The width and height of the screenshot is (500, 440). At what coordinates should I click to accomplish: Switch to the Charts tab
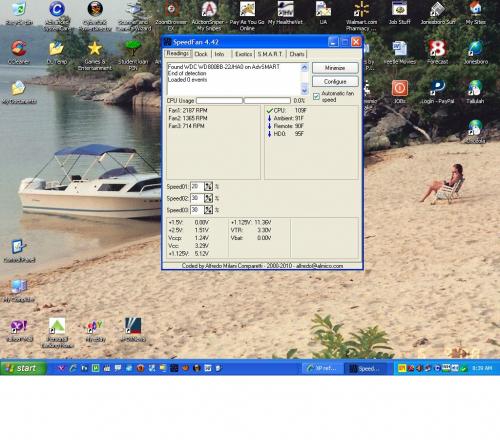point(296,54)
